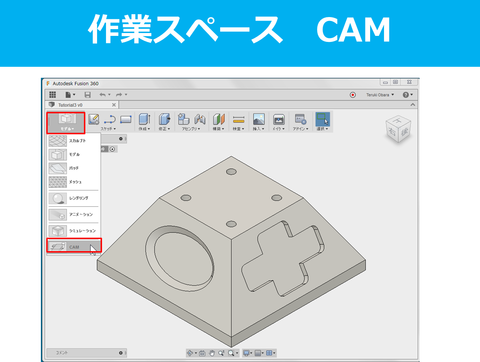Click the Select tool icon

(322, 119)
